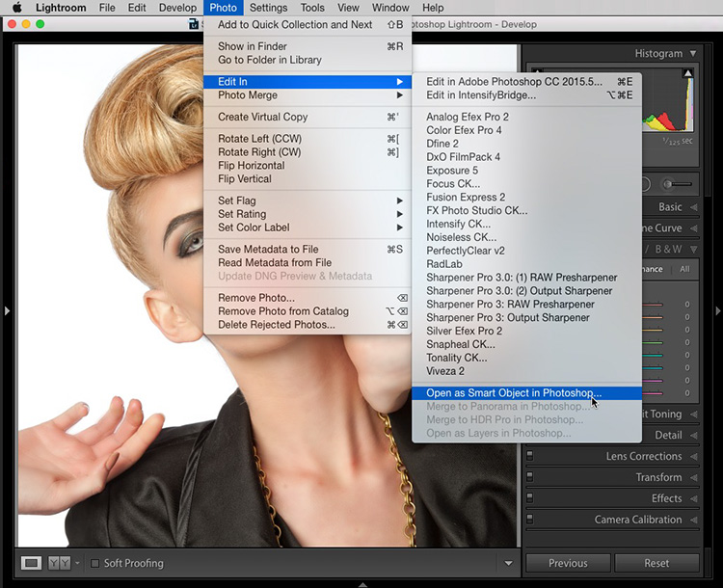Show filmstrip via bottom edge arrow
The image size is (723, 588).
(x=362, y=585)
